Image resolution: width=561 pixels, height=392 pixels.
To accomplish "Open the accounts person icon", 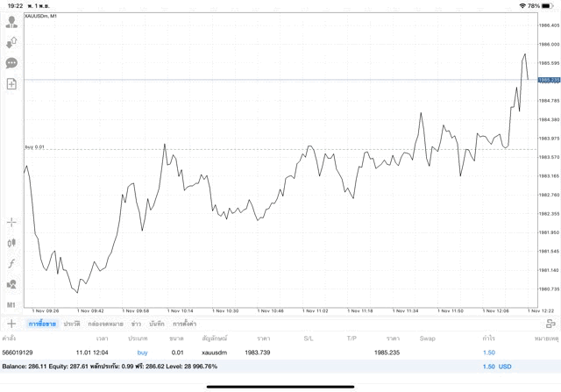I will coord(11,22).
